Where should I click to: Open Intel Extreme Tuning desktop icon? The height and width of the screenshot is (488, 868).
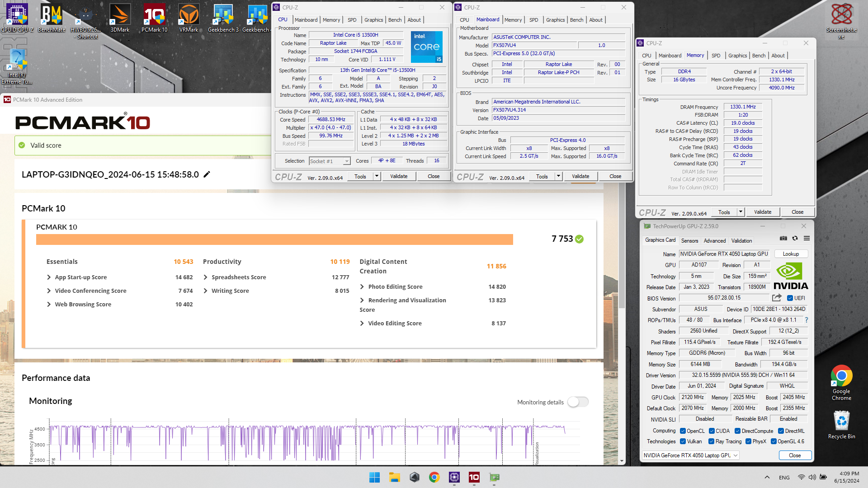click(x=17, y=66)
